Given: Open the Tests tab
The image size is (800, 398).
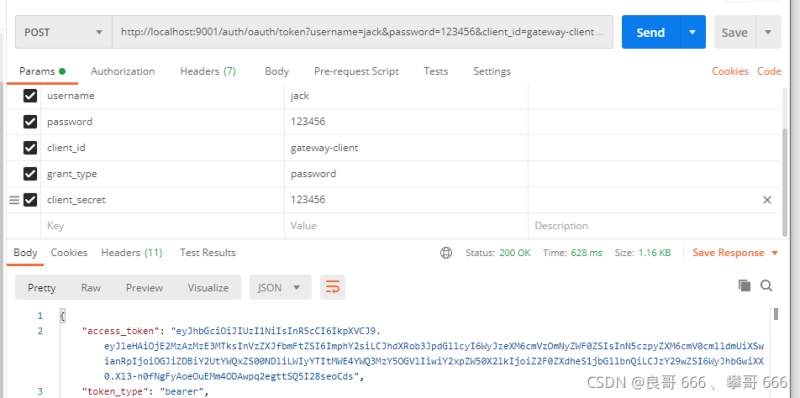Looking at the screenshot, I should tap(436, 71).
